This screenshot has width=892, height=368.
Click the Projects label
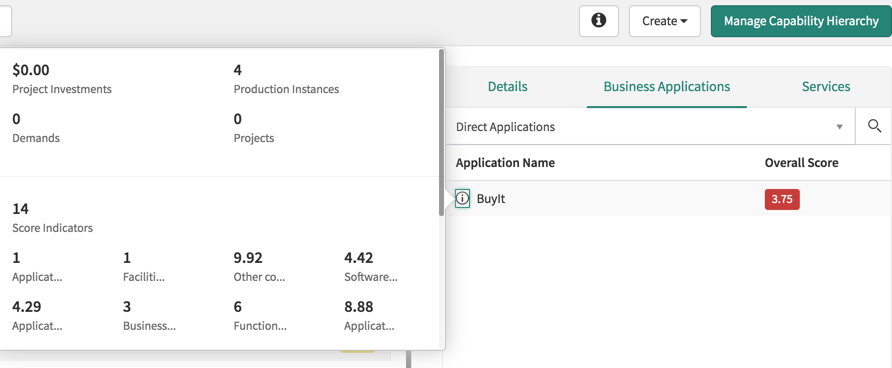click(x=254, y=138)
